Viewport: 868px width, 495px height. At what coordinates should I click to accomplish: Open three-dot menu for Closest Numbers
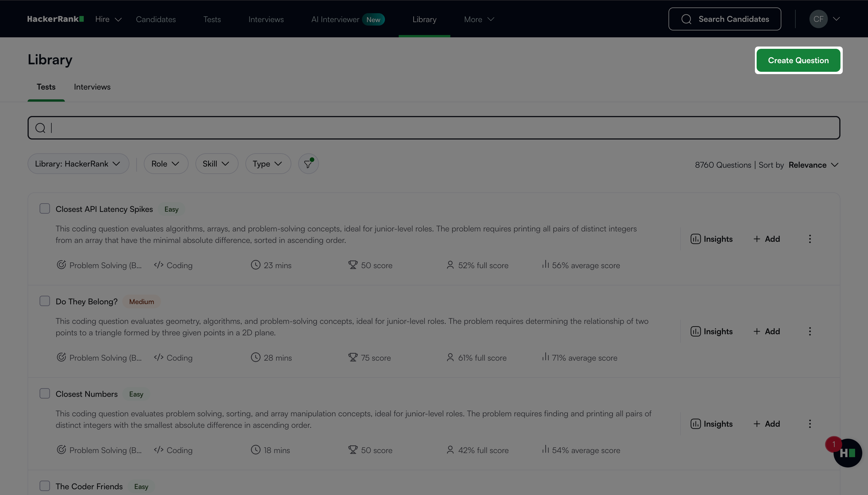coord(809,424)
